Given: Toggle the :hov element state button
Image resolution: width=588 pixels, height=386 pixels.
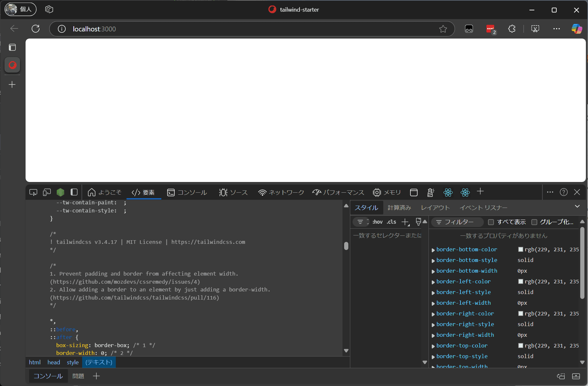Looking at the screenshot, I should tap(377, 222).
